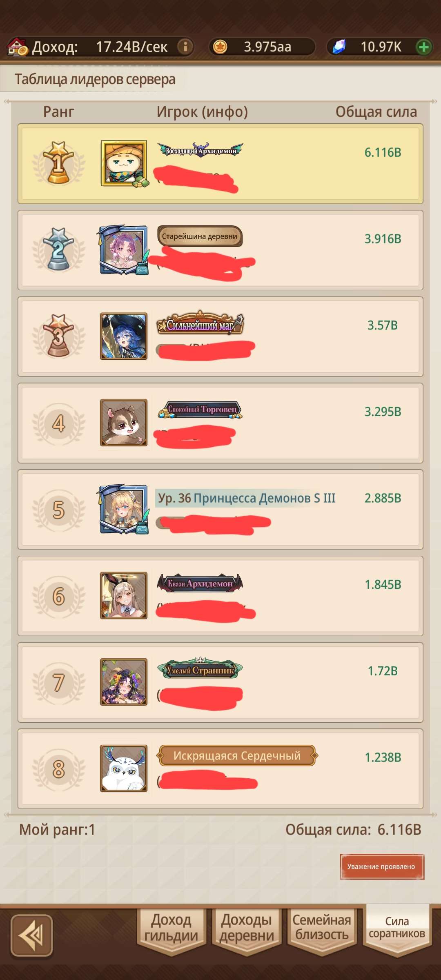Tap the Старейшина деревни title badge
The image size is (441, 980).
click(200, 236)
